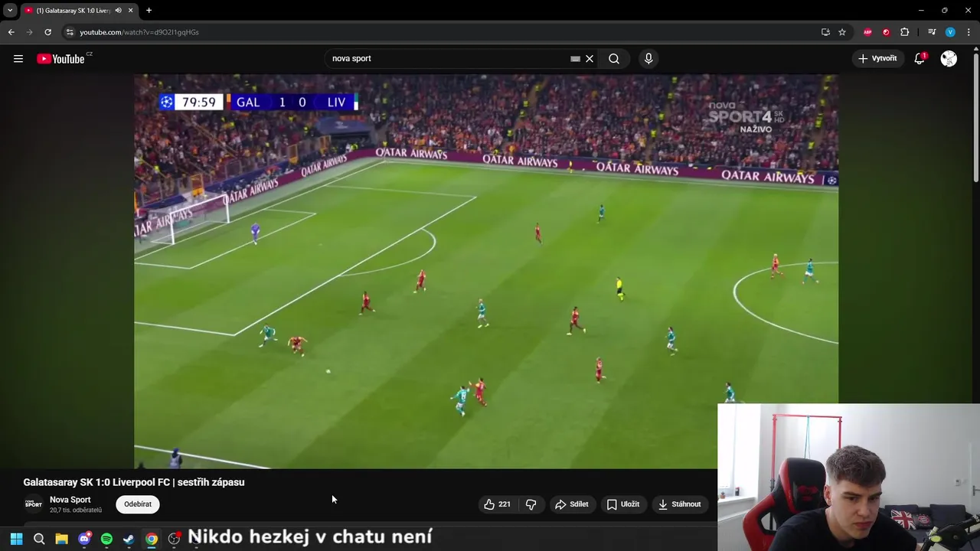
Task: Expand the tab search dropdown arrow
Action: 10,11
